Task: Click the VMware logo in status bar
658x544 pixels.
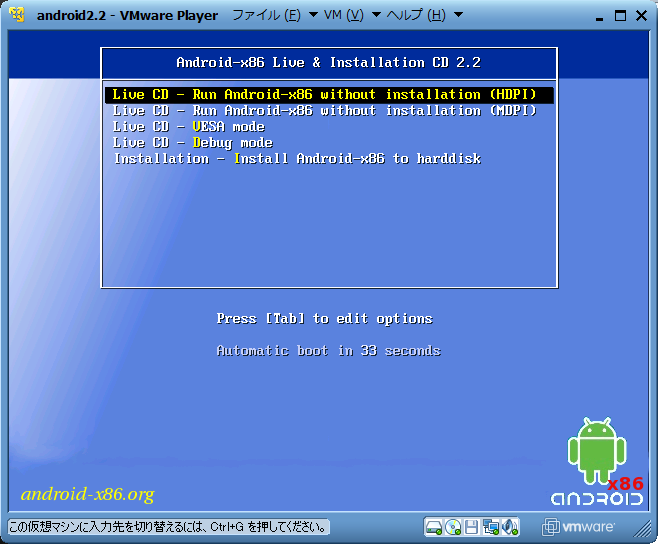Action: point(579,526)
